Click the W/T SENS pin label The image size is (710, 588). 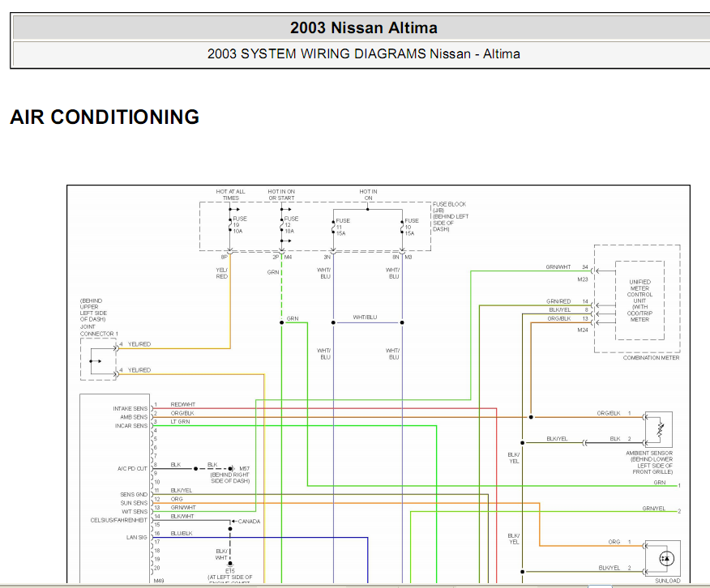coord(135,512)
